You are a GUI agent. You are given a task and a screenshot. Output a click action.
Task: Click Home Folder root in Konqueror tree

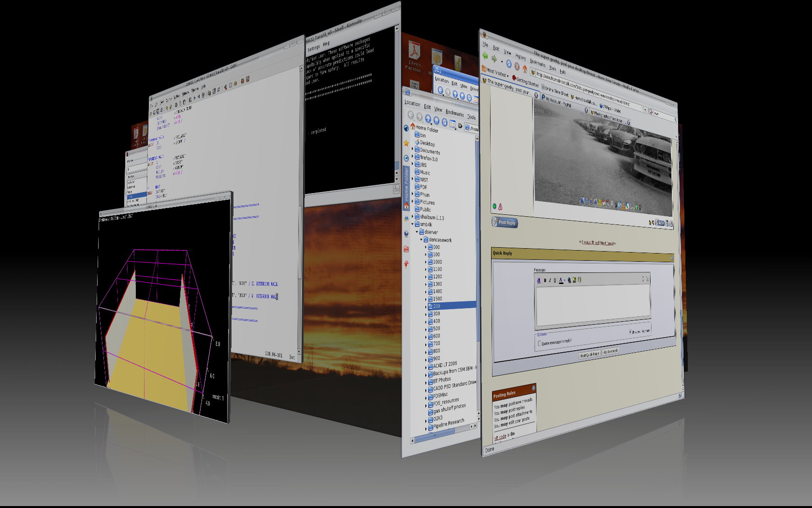tap(425, 129)
